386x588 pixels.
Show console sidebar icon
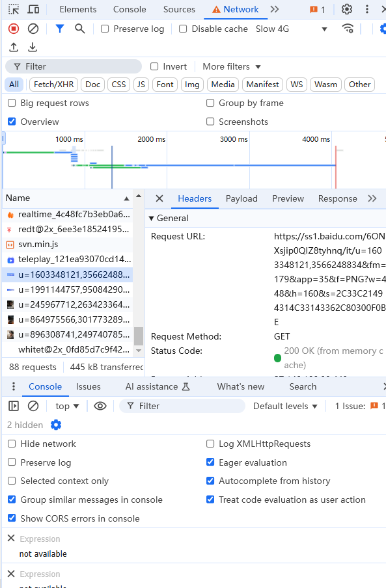coord(14,406)
